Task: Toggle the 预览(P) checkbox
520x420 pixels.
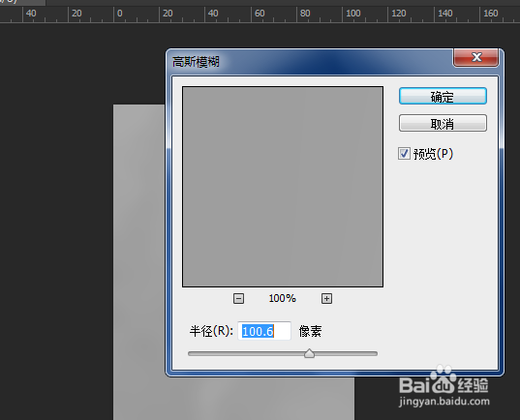Action: 404,154
